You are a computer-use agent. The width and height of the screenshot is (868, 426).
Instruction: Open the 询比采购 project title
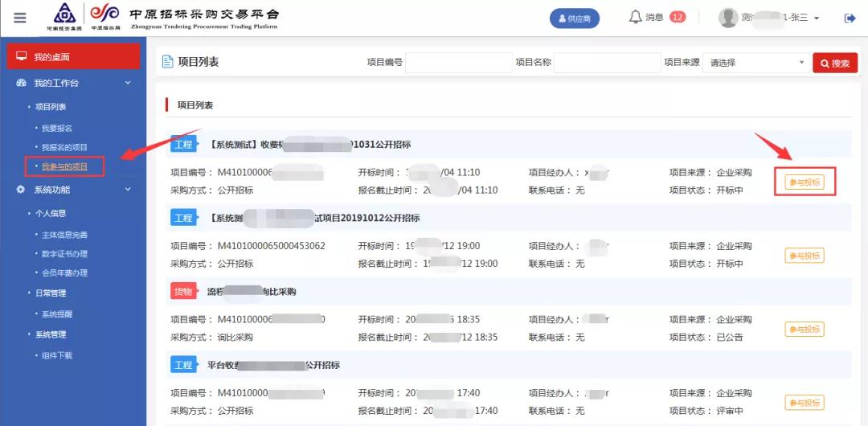[252, 292]
